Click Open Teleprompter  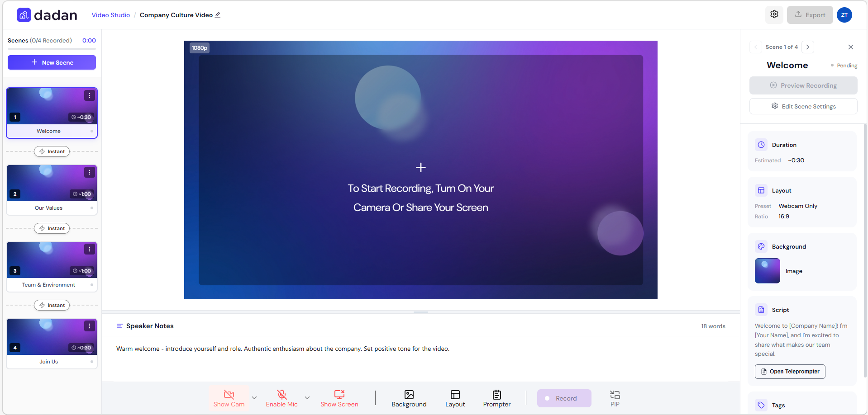[x=790, y=372]
